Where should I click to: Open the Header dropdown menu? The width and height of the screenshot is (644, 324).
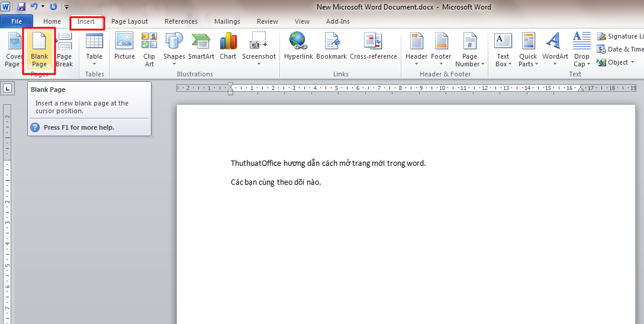coord(416,50)
